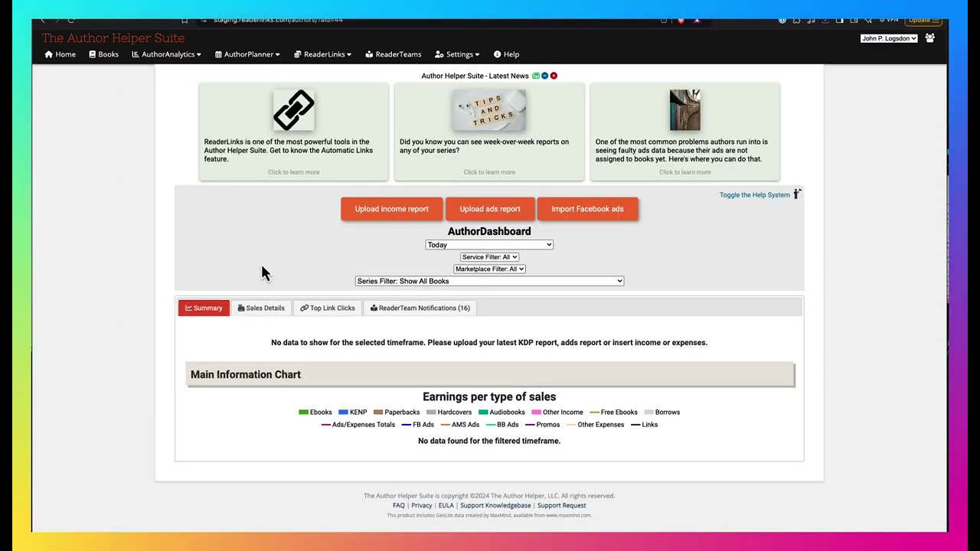Open the Books menu item
Viewport: 980px width, 551px height.
point(103,54)
